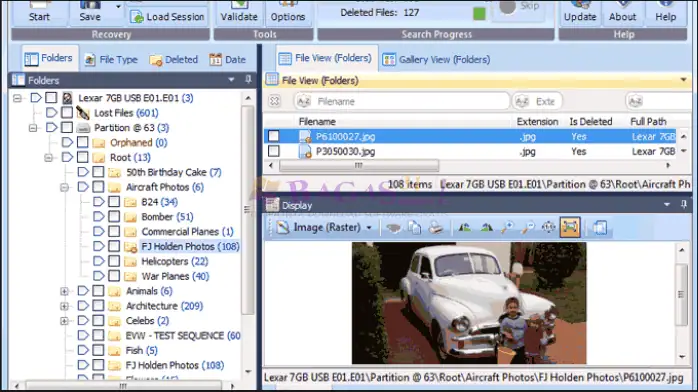Click the Start recovery button
The width and height of the screenshot is (698, 392).
[x=39, y=12]
